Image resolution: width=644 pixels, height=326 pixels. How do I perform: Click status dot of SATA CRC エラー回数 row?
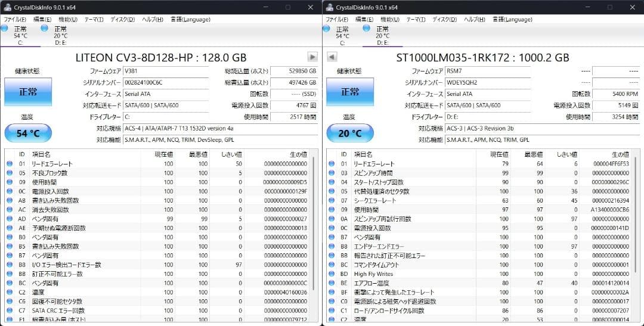click(10, 311)
